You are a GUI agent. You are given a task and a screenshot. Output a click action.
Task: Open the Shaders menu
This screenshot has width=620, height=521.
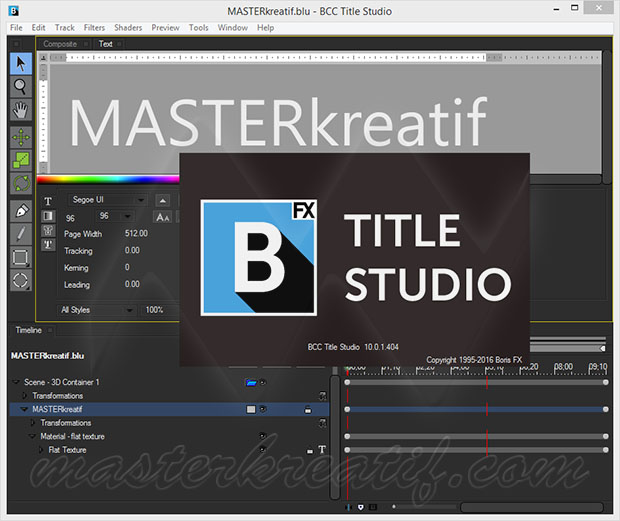point(128,28)
